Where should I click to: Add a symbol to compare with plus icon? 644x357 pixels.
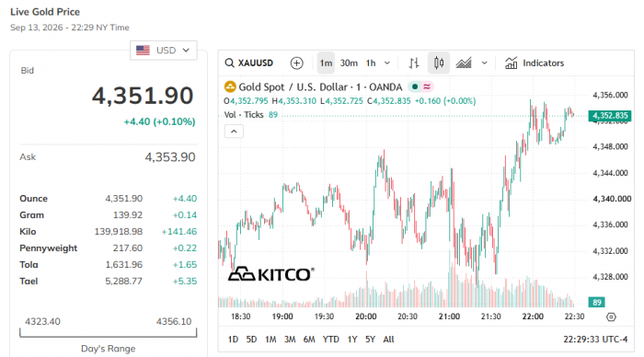click(x=296, y=63)
